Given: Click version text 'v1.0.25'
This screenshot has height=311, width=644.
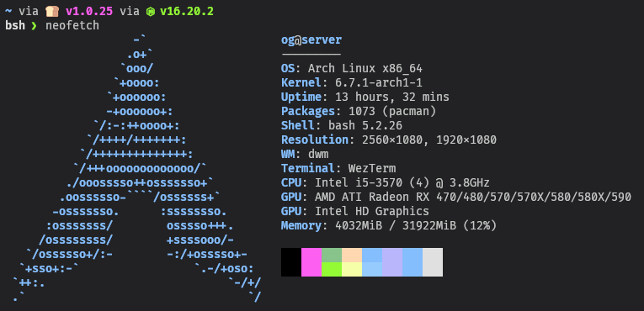Looking at the screenshot, I should click(89, 12).
